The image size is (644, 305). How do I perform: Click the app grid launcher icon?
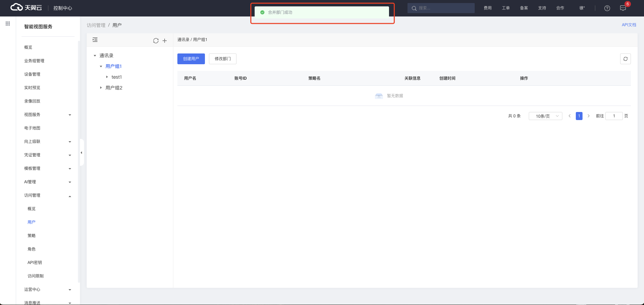coord(8,24)
